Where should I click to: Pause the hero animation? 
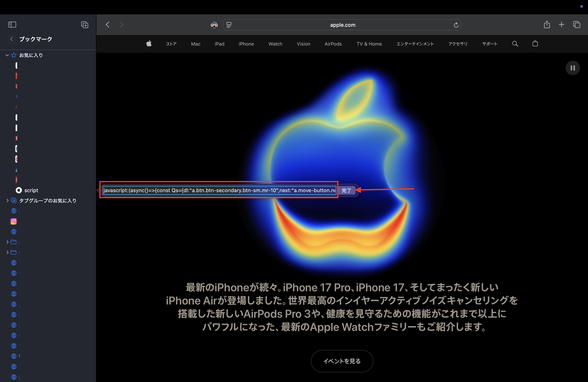[572, 68]
